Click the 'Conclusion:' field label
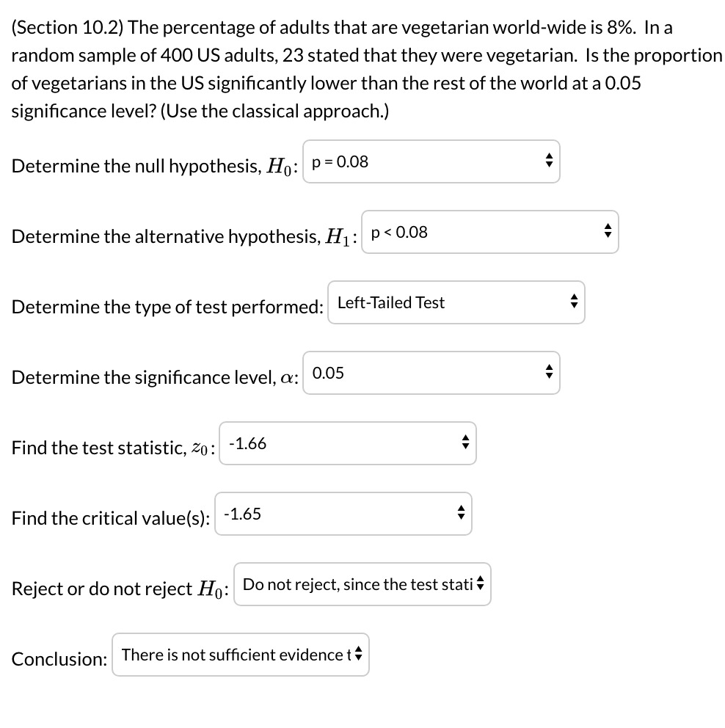The width and height of the screenshot is (725, 728). pyautogui.click(x=59, y=659)
